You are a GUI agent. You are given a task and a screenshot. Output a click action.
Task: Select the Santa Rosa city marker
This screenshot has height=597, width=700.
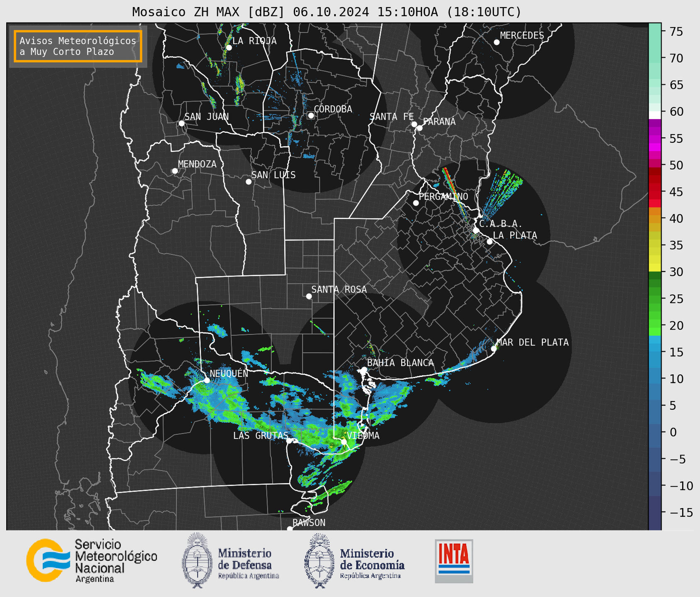coord(309,296)
